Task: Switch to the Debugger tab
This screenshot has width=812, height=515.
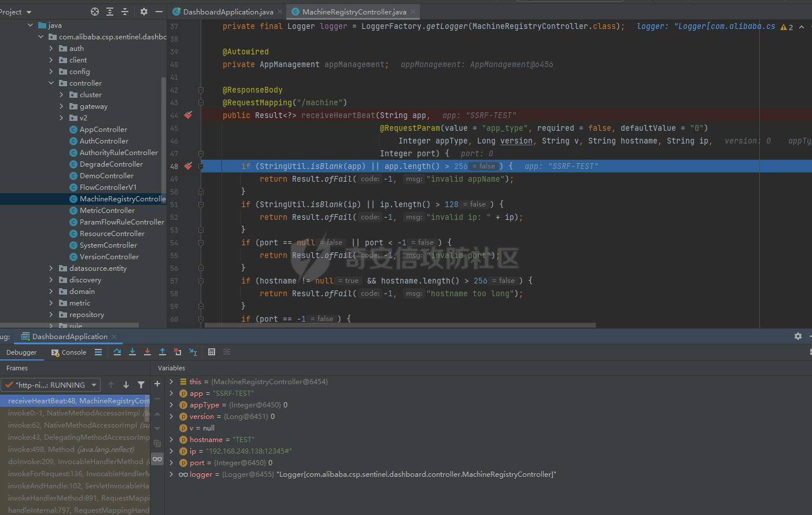Action: [21, 352]
